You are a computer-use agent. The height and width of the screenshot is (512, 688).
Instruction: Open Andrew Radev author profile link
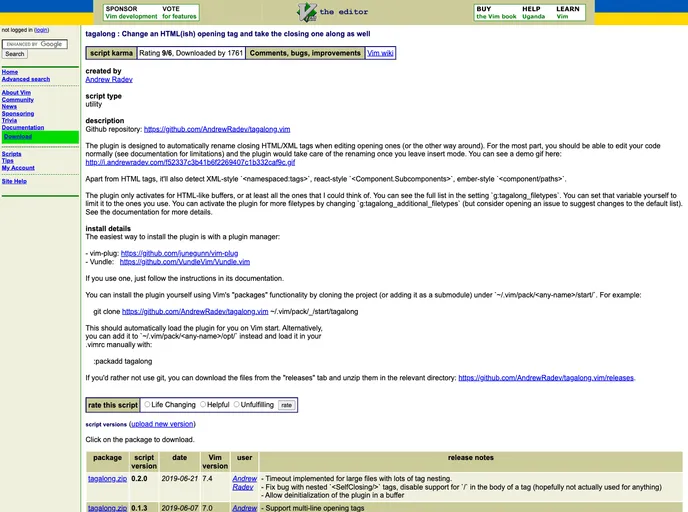click(x=112, y=79)
